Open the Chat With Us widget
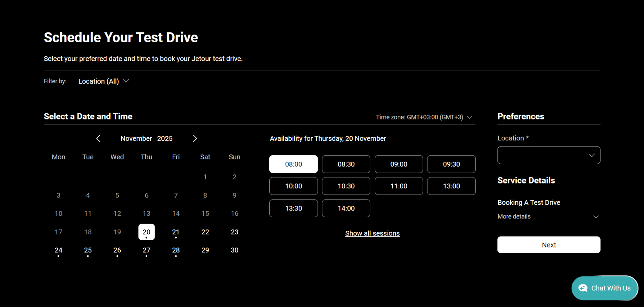Screen dimensions: 644x307 coord(605,288)
